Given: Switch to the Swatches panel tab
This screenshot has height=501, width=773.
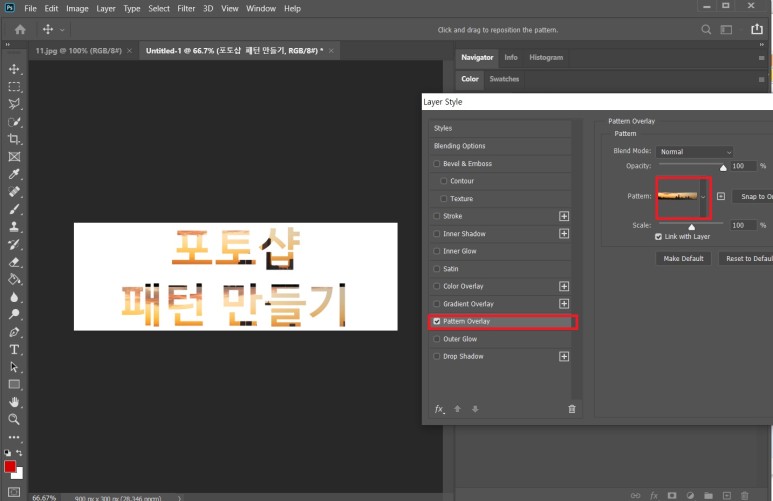Looking at the screenshot, I should 504,79.
